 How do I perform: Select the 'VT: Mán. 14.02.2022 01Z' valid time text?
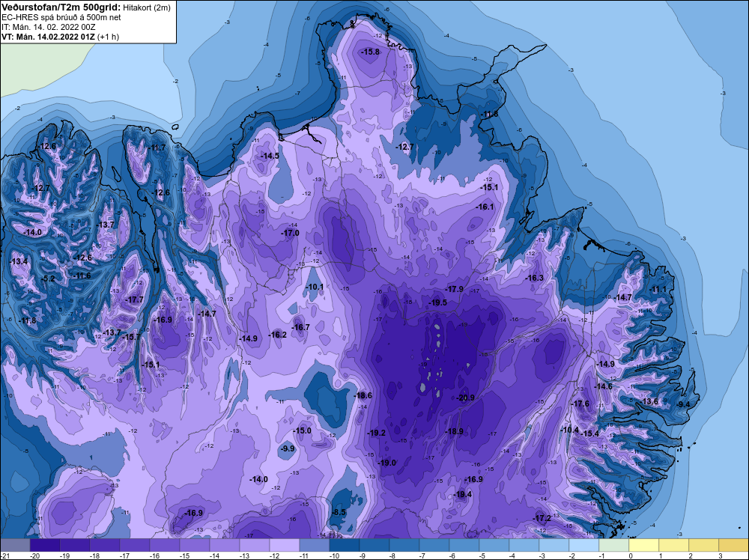click(x=48, y=37)
